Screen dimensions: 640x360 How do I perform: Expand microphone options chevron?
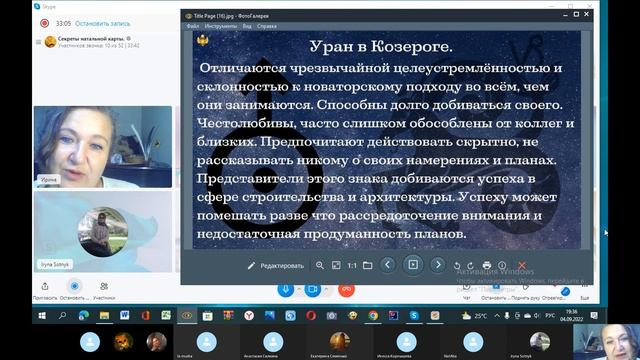click(299, 289)
